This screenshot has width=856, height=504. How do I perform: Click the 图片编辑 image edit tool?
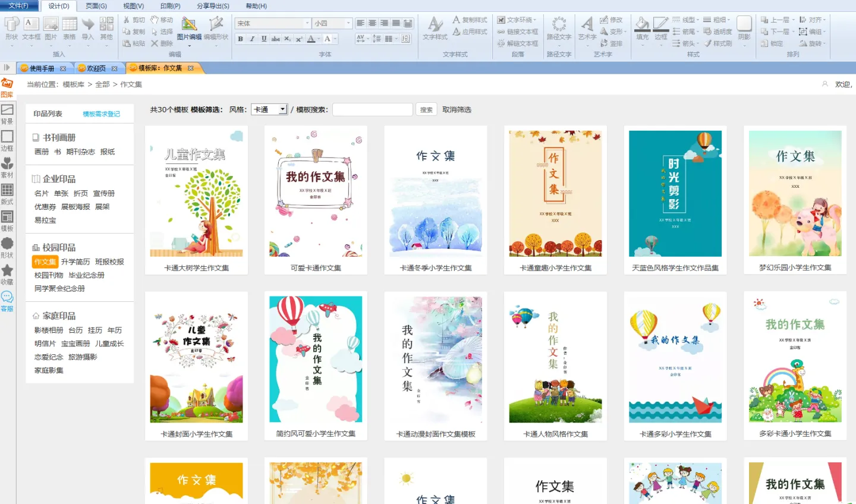point(189,28)
